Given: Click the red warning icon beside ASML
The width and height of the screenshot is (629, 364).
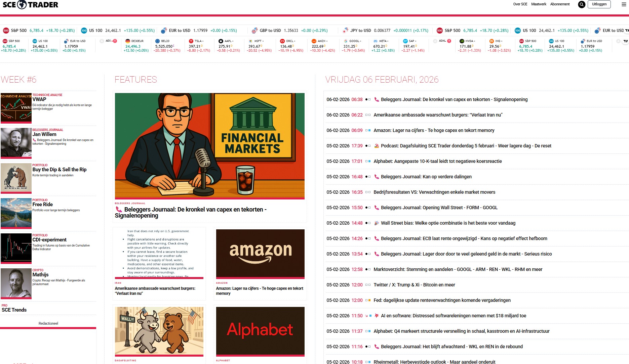Looking at the screenshot, I should coord(449,41).
